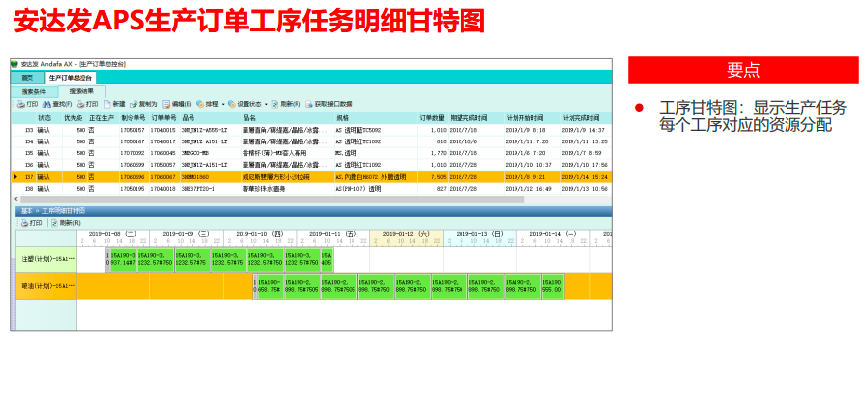Sort by the 订单数量 column header
This screenshot has width=868, height=394.
[432, 118]
